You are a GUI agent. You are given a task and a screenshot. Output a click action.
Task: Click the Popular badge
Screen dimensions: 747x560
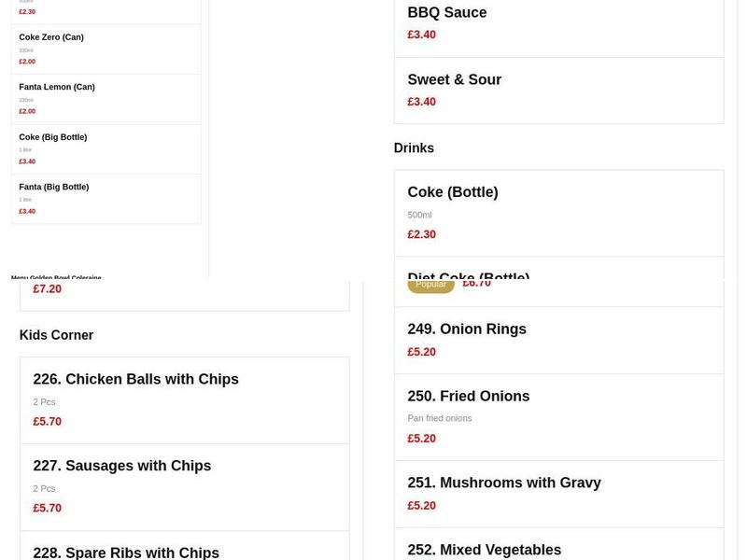coord(430,285)
